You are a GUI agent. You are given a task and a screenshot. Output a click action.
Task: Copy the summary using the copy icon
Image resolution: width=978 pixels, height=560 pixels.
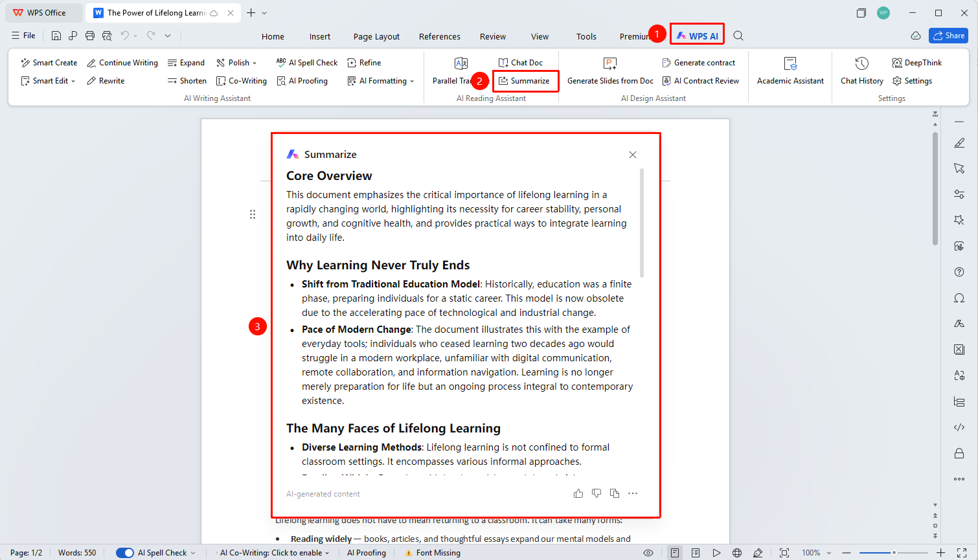[x=615, y=493]
